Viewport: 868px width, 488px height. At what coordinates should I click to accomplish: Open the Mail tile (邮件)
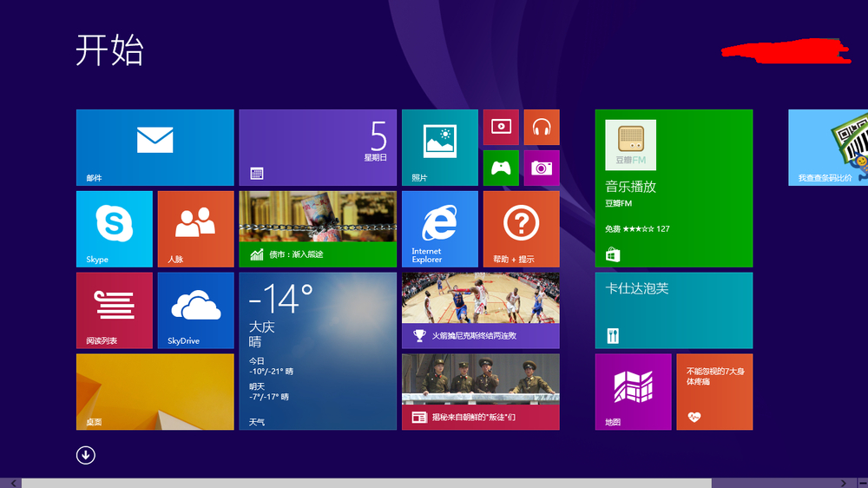tap(155, 148)
